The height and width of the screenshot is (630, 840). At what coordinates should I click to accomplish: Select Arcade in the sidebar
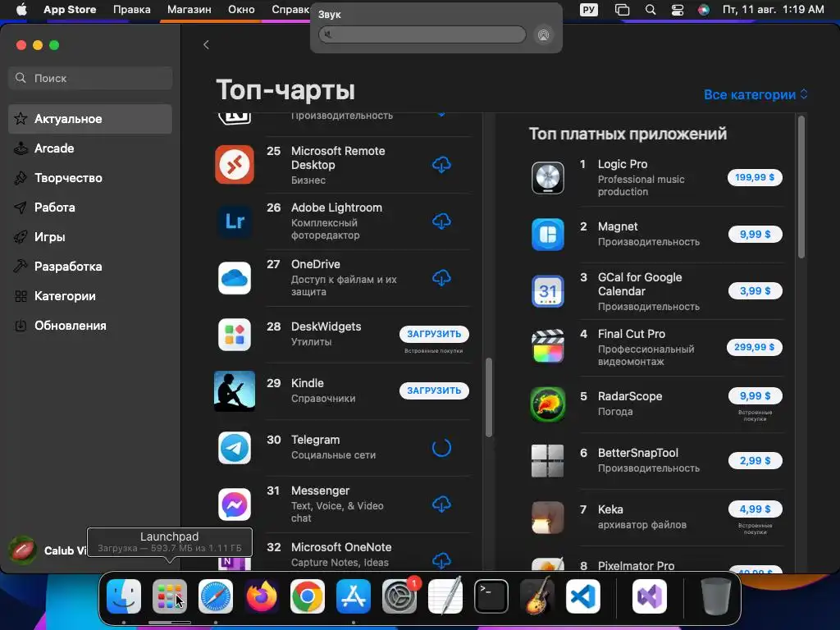(90, 148)
